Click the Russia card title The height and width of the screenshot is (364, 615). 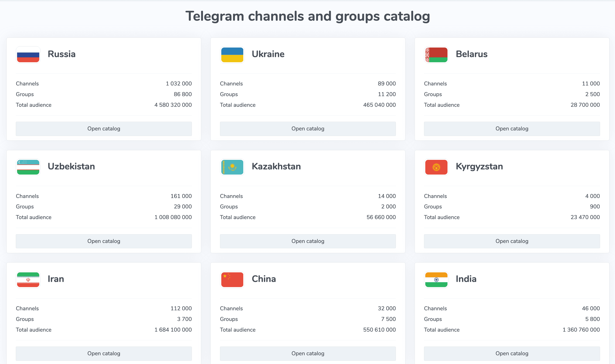pyautogui.click(x=61, y=54)
